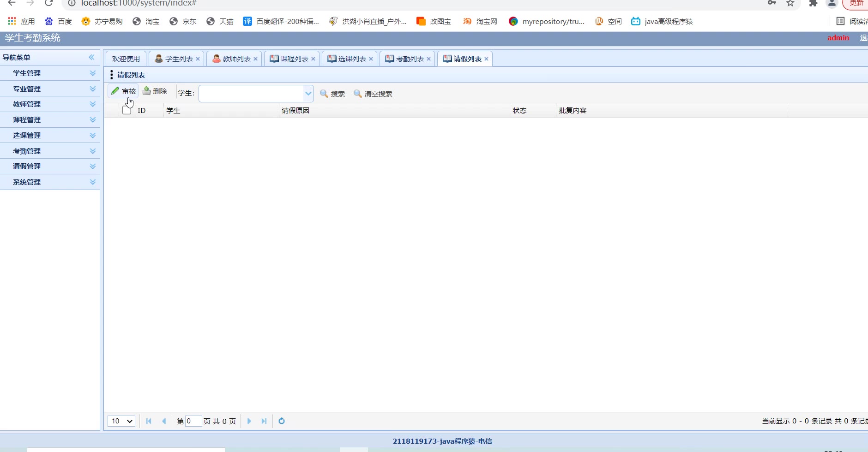This screenshot has width=868, height=452.
Task: Open the java高级程序猿 bookmark
Action: (662, 21)
